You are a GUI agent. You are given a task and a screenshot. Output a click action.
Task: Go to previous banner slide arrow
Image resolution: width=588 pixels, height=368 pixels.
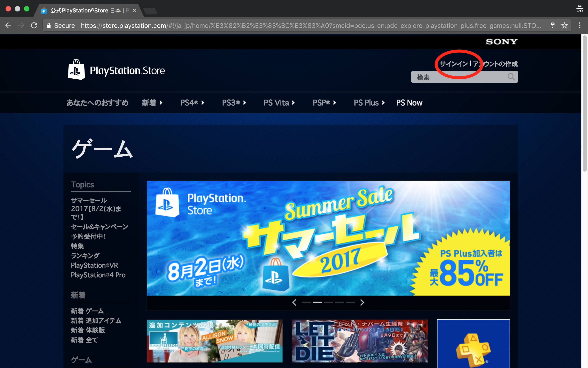[294, 302]
